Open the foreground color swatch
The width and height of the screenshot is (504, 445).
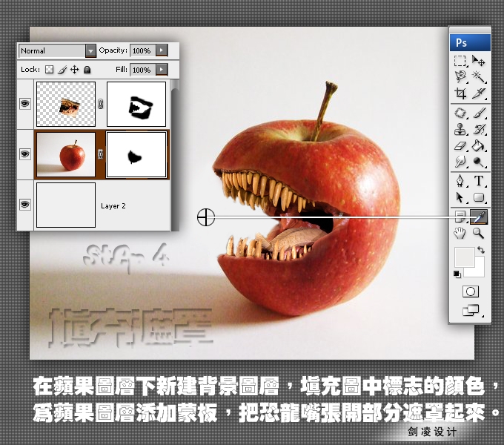tap(464, 257)
